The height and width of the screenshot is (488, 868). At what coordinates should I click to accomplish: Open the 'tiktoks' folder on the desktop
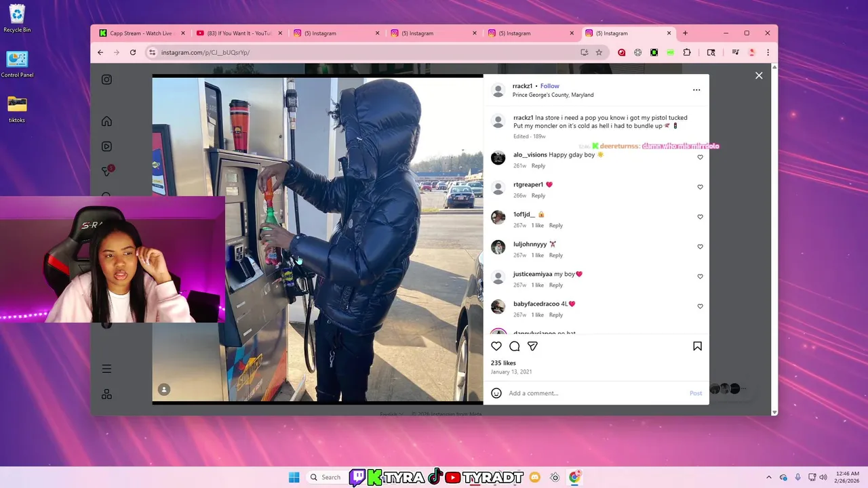(x=17, y=109)
